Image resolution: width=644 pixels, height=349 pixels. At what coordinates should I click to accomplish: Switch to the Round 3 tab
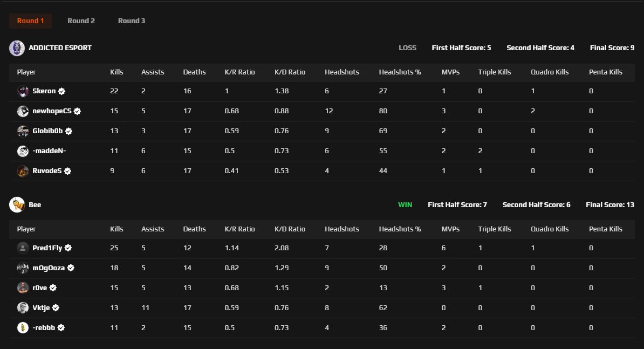click(x=132, y=21)
